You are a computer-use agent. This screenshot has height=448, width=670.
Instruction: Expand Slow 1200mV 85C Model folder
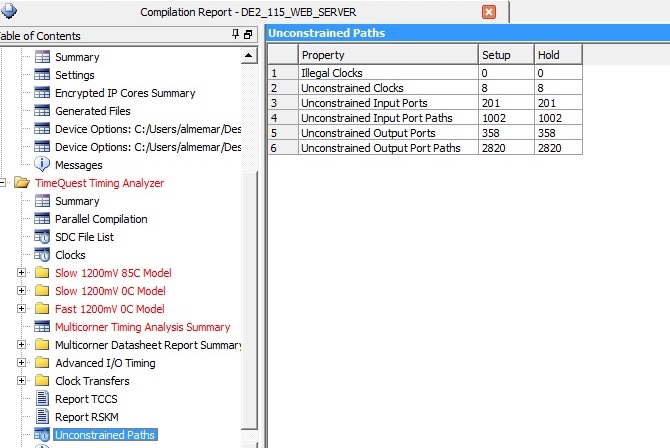click(x=21, y=273)
